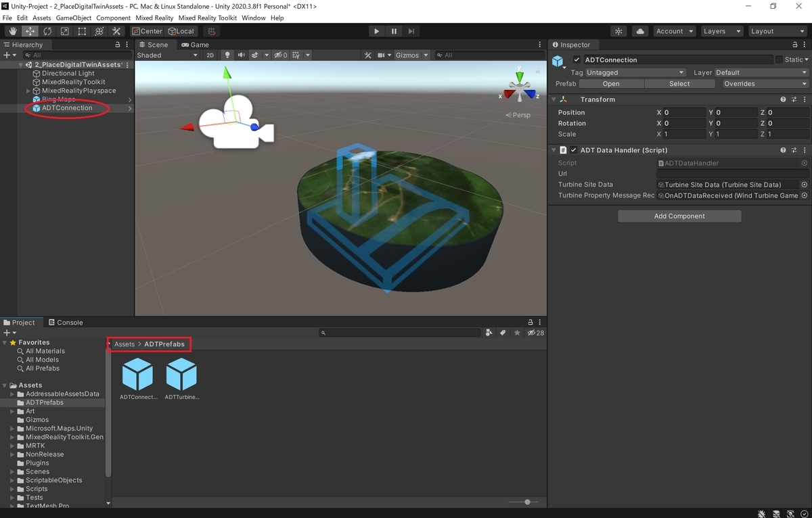This screenshot has height=518, width=812.
Task: Click the Add Component button
Action: pyautogui.click(x=679, y=216)
